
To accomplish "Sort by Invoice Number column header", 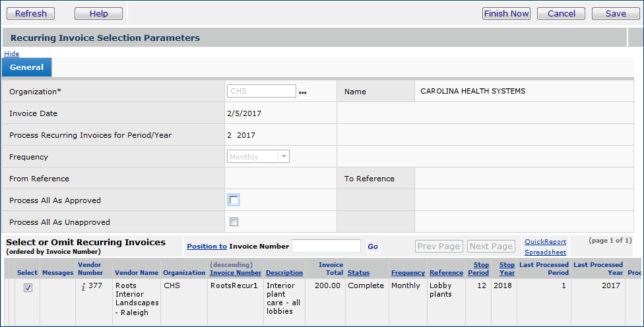I will coord(236,273).
